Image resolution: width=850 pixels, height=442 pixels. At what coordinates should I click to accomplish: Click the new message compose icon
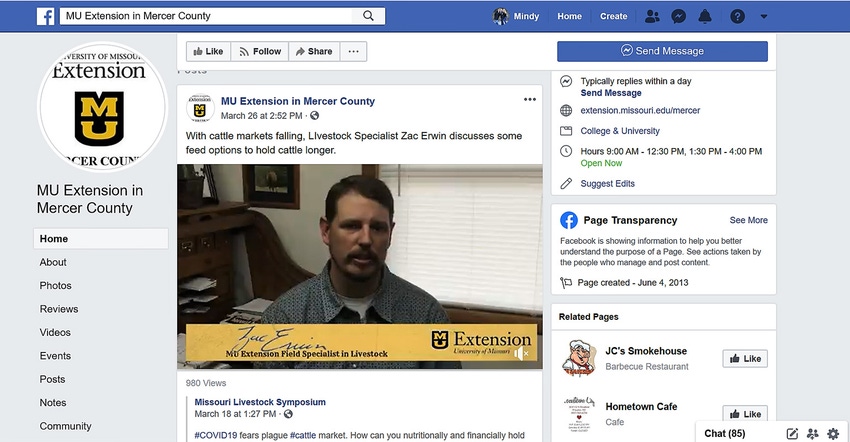(x=792, y=433)
